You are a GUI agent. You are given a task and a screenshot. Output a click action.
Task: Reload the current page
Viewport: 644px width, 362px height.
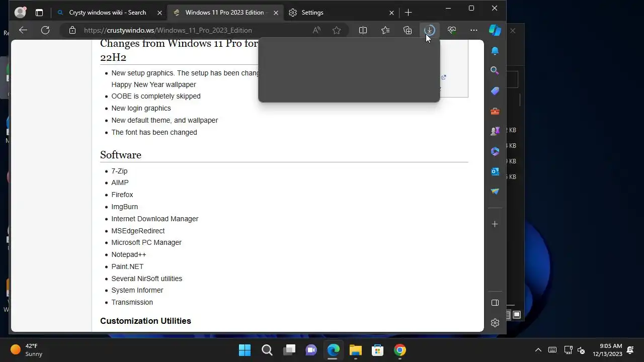pos(45,30)
